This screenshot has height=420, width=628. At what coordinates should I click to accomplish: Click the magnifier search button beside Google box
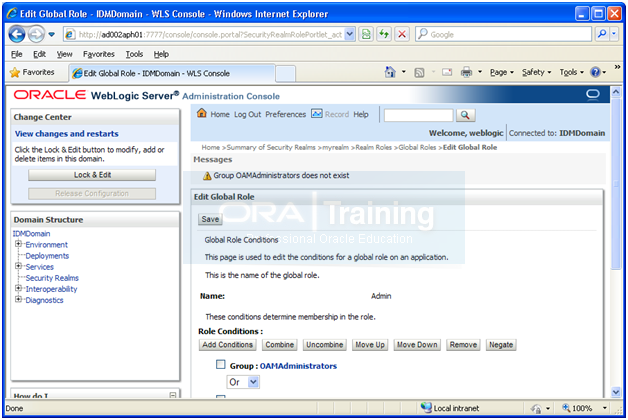(x=602, y=34)
